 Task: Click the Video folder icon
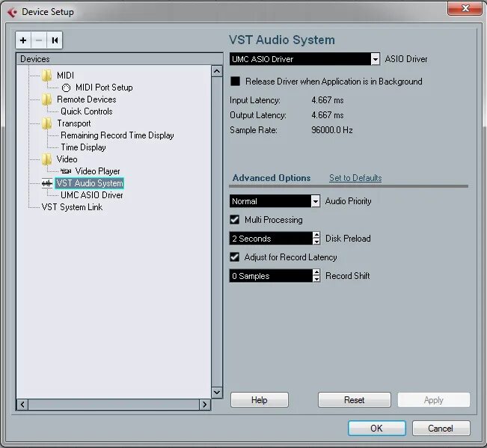pyautogui.click(x=47, y=159)
